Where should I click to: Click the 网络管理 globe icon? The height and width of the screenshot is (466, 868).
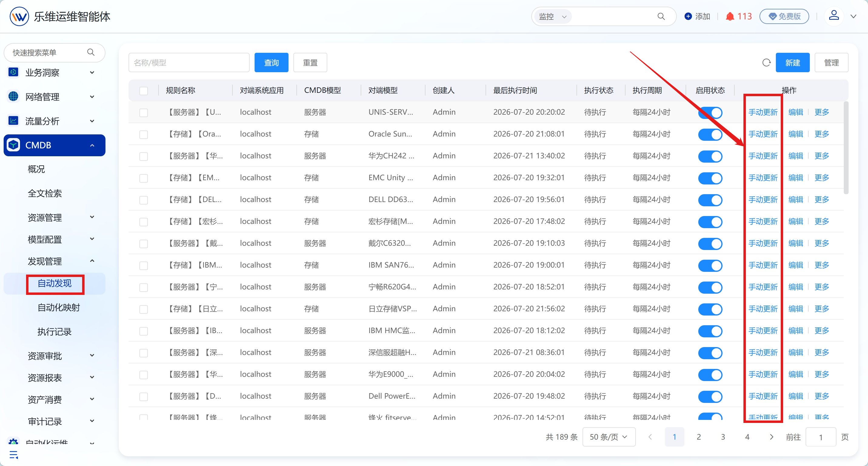[x=13, y=96]
